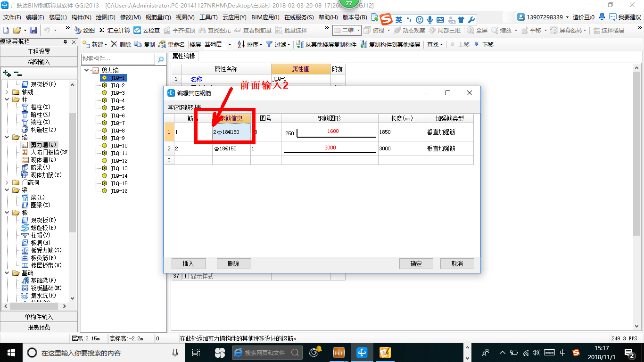
Task: Switch to the 属性编辑 tab
Action: (x=183, y=56)
